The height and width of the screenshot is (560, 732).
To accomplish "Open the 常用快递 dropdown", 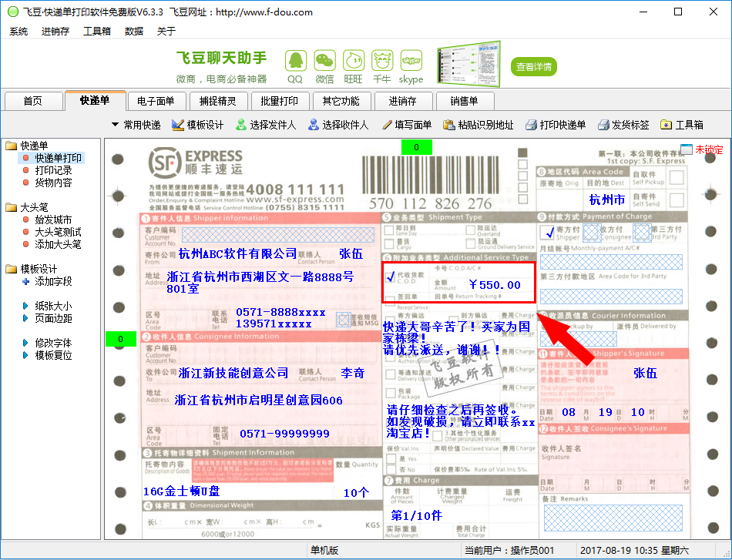I will tap(136, 125).
